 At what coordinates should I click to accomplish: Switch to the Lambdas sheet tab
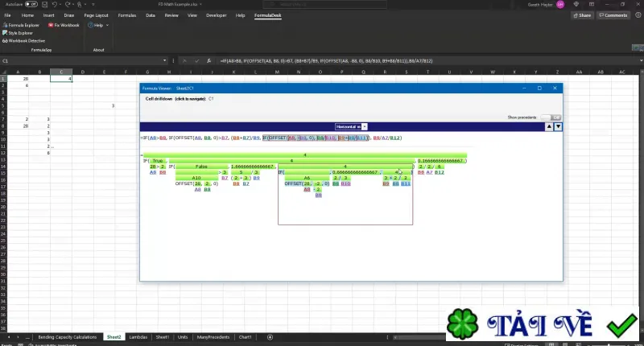click(x=138, y=337)
